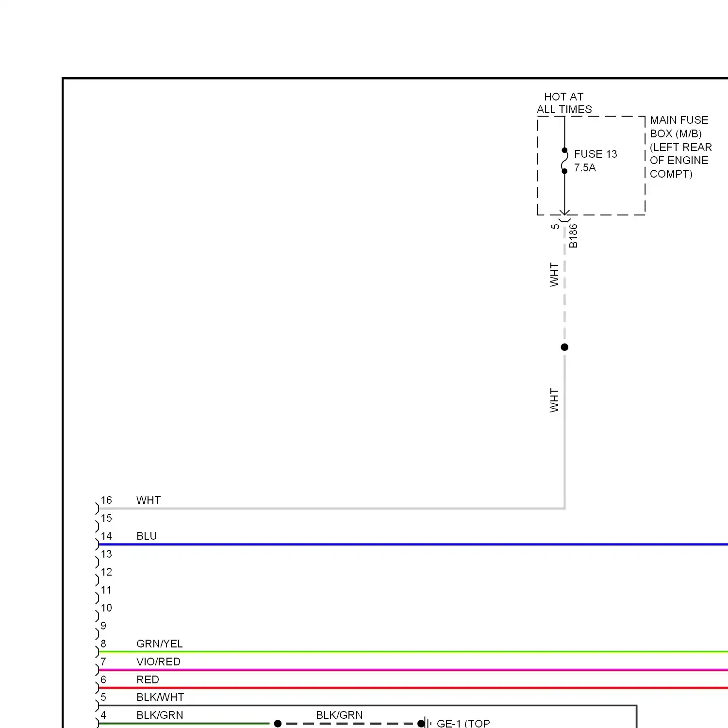Select the 7.5A fuse rating text

(x=585, y=167)
